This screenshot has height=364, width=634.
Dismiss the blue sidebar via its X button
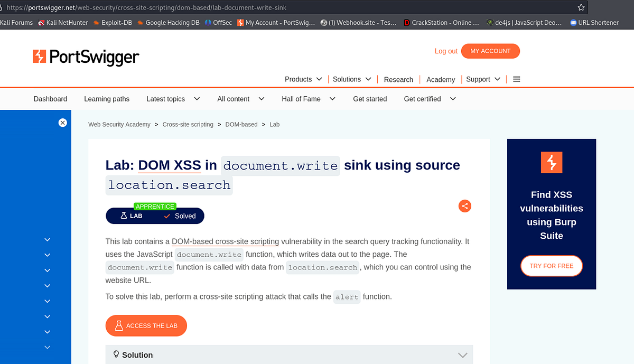click(63, 123)
